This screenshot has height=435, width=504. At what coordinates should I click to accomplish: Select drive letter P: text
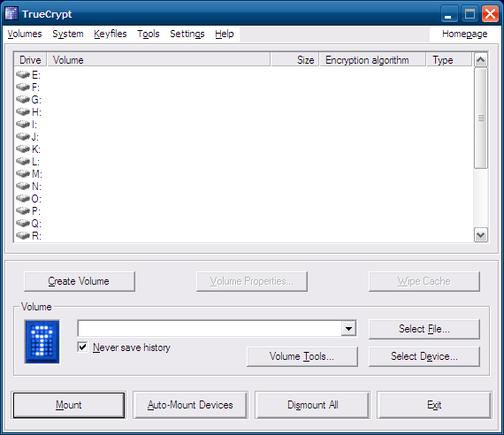coord(36,211)
